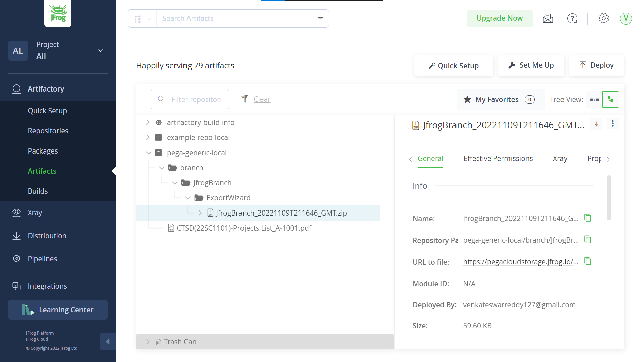The width and height of the screenshot is (644, 362).
Task: Copy the Repository Path value
Action: coord(588,240)
